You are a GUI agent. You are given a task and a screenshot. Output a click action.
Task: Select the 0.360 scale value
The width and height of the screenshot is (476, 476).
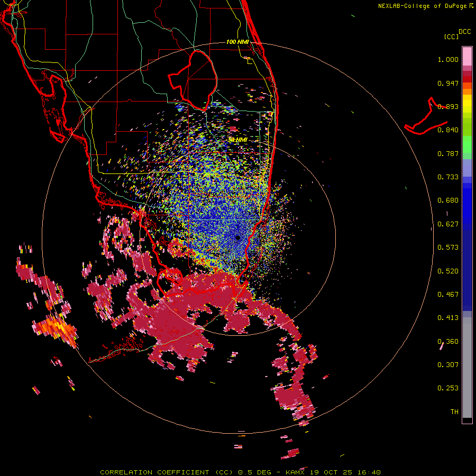(448, 342)
